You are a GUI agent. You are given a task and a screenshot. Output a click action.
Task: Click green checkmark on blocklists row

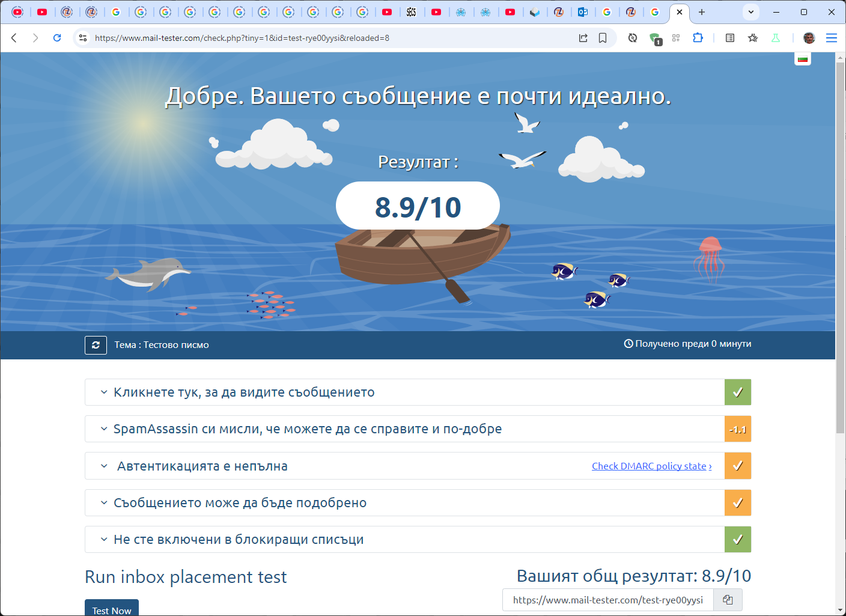coord(737,540)
